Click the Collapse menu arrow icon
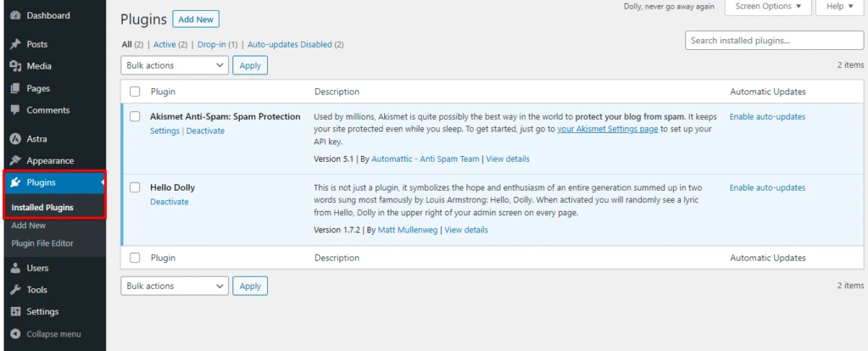Image resolution: width=868 pixels, height=351 pixels. click(15, 334)
